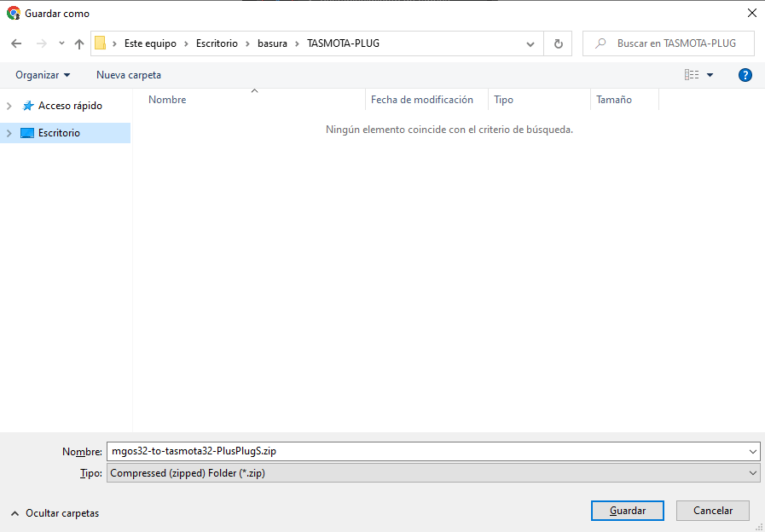
Task: Click the change view layout icon
Action: click(x=692, y=75)
